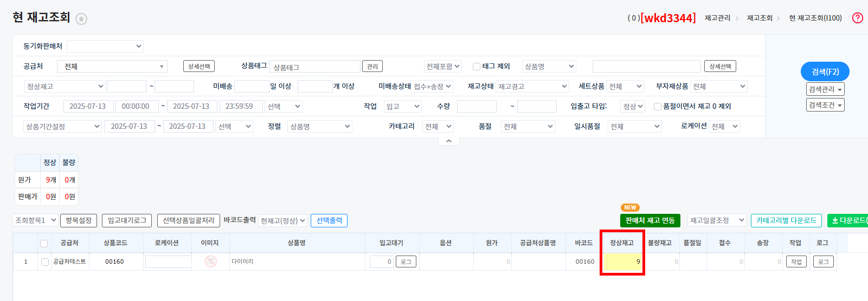
Task: Open the red help question mark icon
Action: [857, 18]
